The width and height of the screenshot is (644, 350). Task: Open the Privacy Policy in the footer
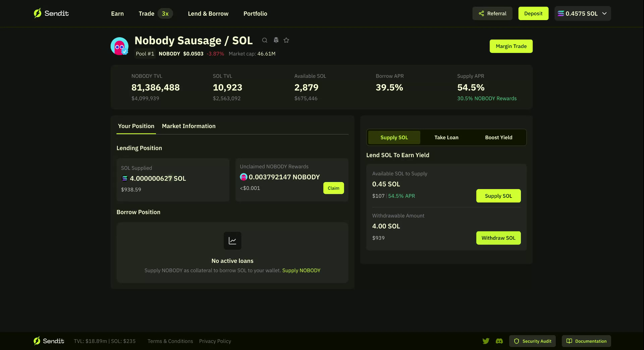coord(215,341)
